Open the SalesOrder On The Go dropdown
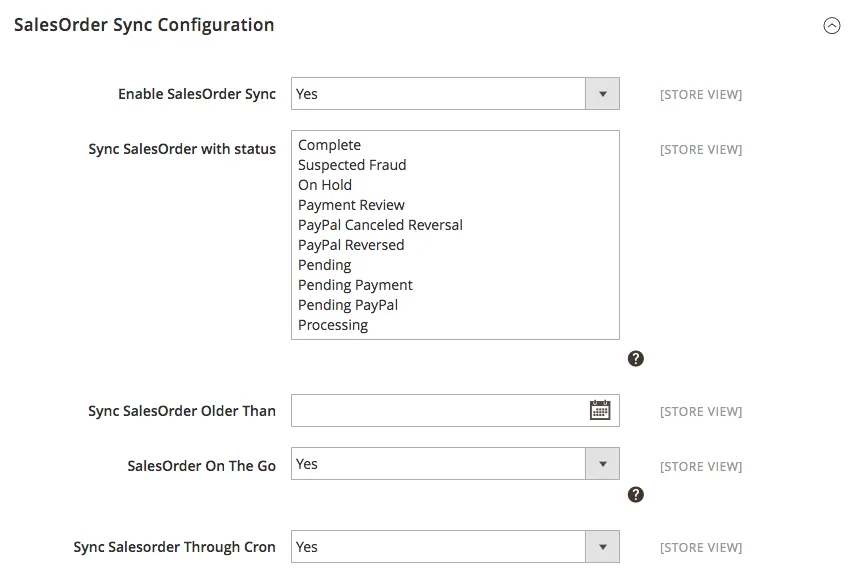This screenshot has width=850, height=587. click(455, 464)
